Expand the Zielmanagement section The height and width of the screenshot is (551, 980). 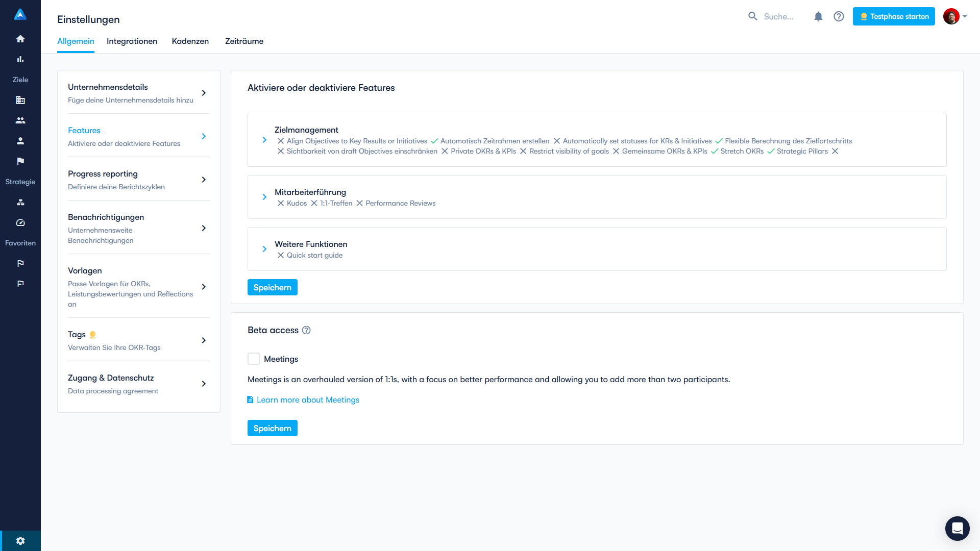click(264, 140)
